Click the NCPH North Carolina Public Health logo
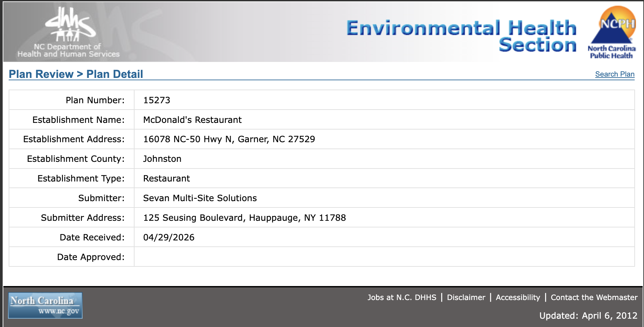Viewport: 644px width, 327px height. click(612, 33)
